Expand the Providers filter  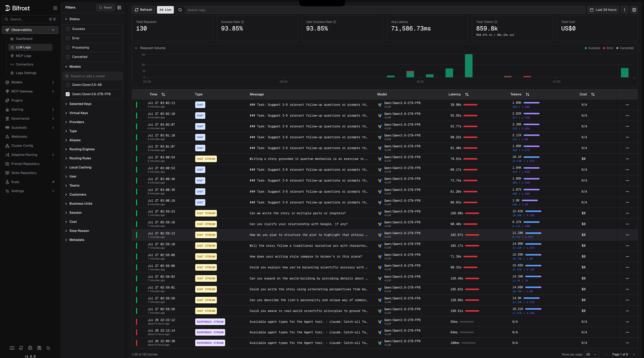(74, 122)
